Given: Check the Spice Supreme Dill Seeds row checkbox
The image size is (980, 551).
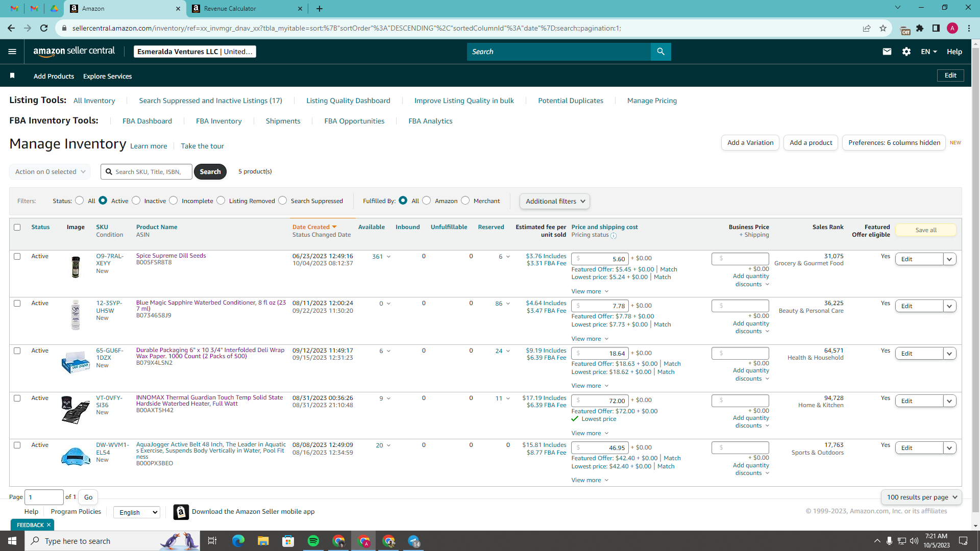Looking at the screenshot, I should click(17, 256).
